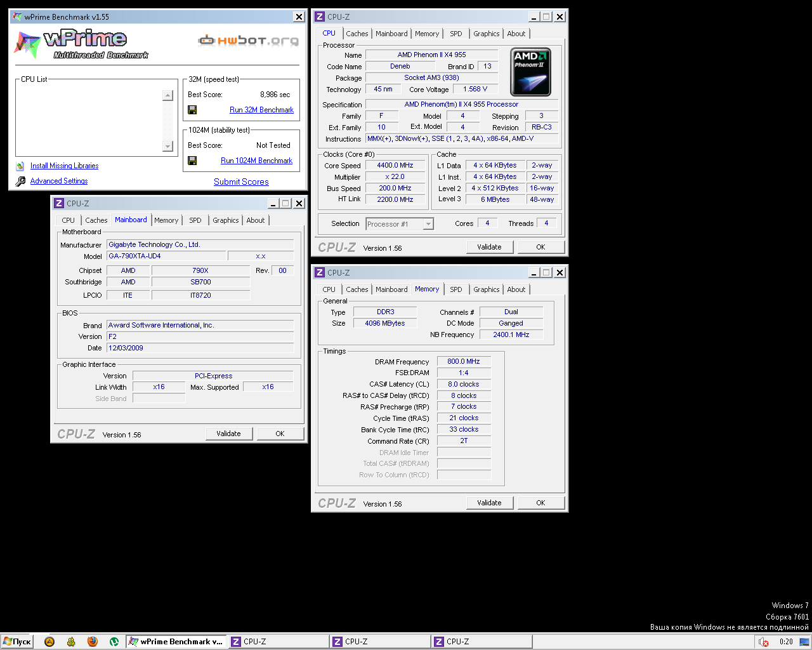Image resolution: width=812 pixels, height=650 pixels.
Task: Open the HWBOT.org logo in wPrime
Action: [x=248, y=41]
